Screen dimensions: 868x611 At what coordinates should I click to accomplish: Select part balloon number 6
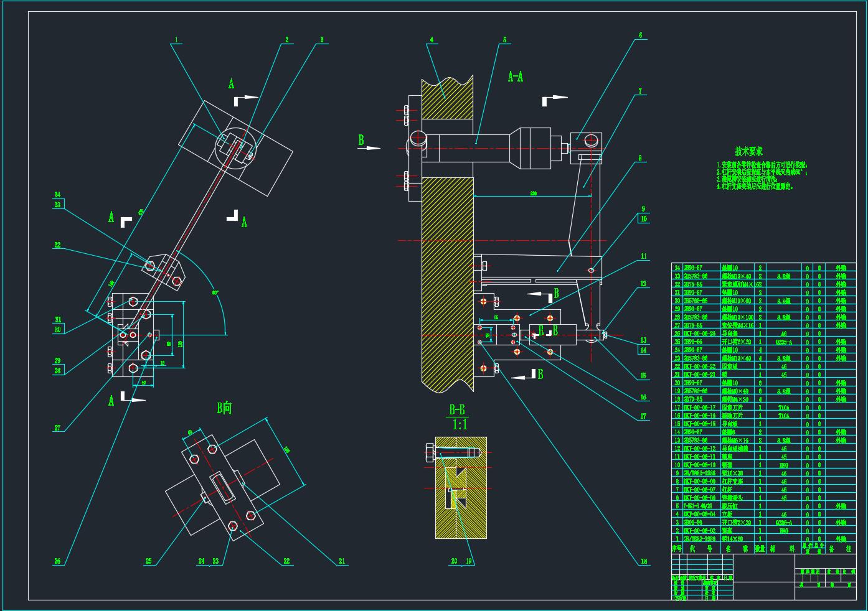click(640, 35)
